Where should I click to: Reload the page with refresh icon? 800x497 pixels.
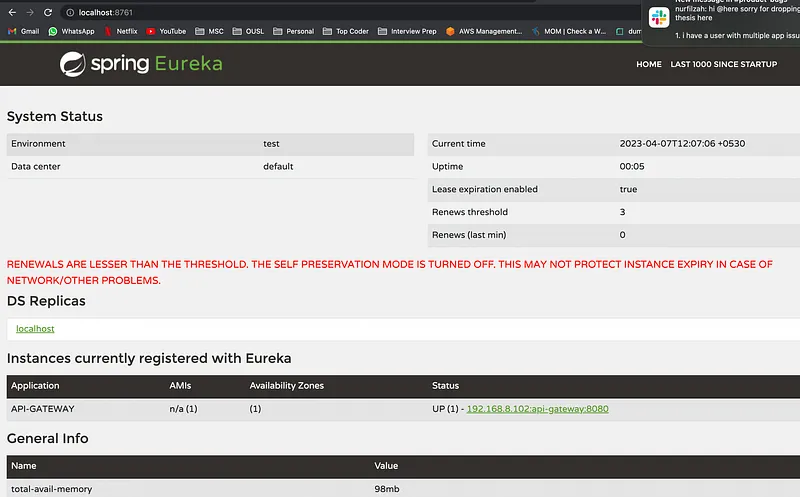47,12
